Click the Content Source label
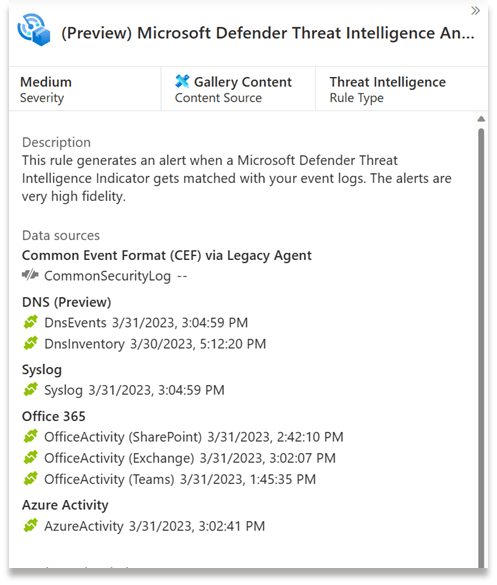This screenshot has height=585, width=497. click(218, 98)
